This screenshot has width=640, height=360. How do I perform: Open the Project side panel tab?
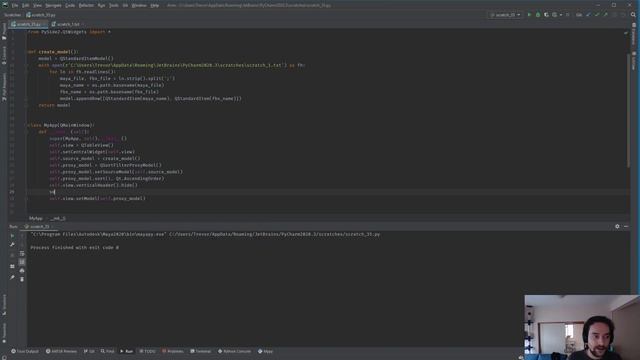(4, 32)
